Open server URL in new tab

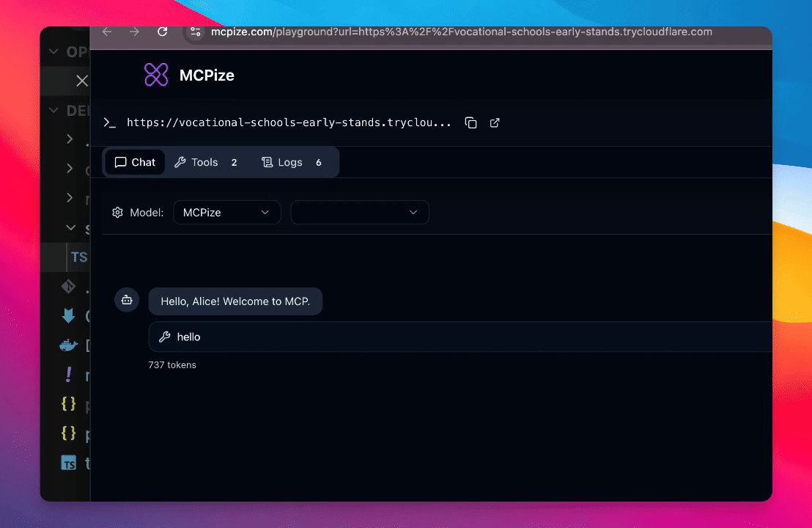pyautogui.click(x=495, y=122)
